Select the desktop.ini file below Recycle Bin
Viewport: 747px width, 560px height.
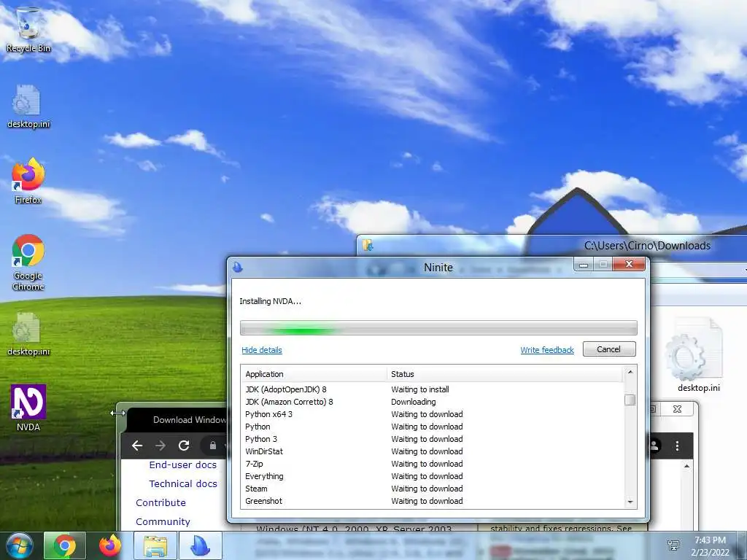(28, 106)
